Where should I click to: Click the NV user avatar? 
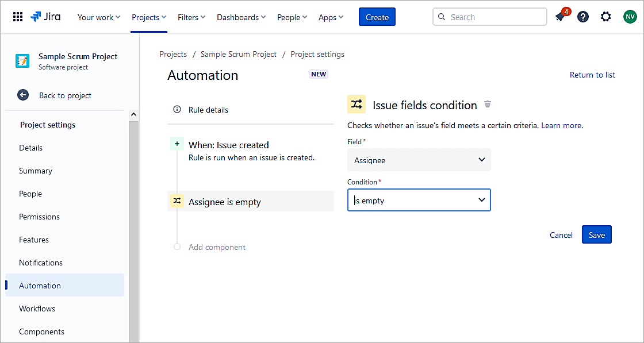pyautogui.click(x=630, y=17)
